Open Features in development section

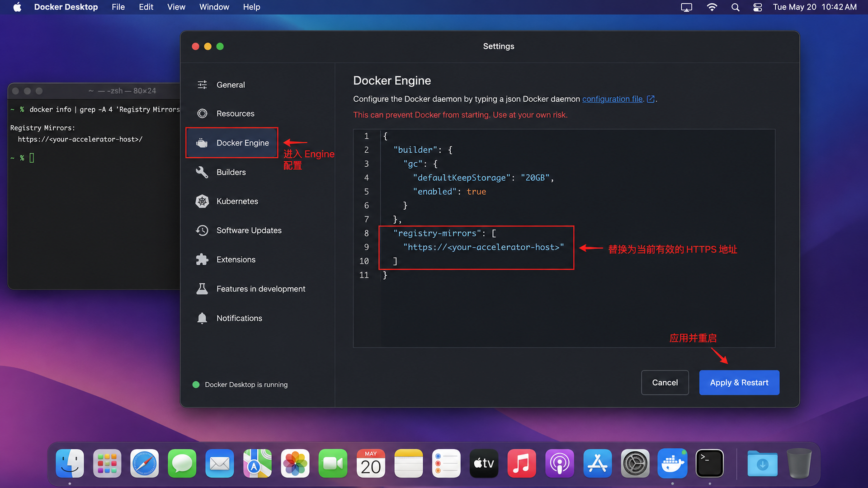(260, 289)
